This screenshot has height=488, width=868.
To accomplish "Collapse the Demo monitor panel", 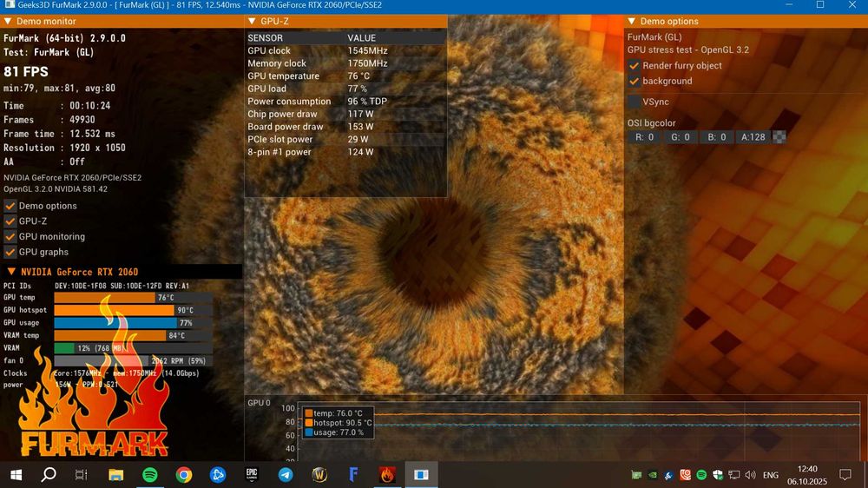I will click(8, 21).
